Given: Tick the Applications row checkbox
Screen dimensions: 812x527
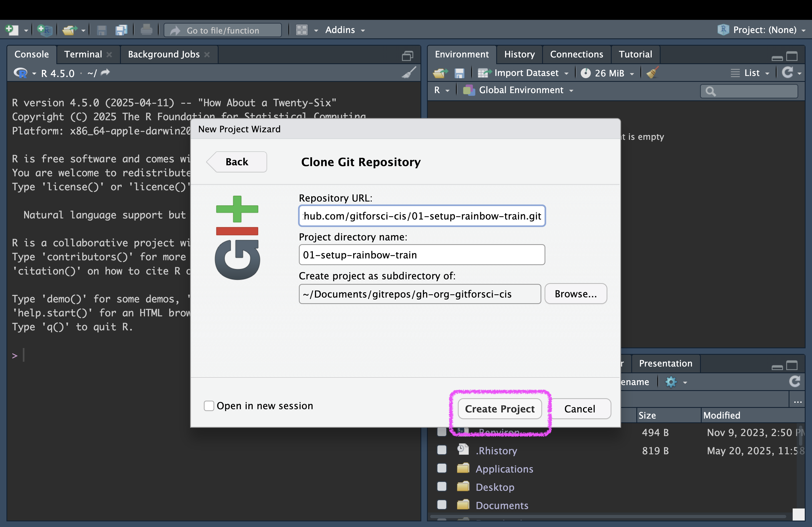Looking at the screenshot, I should (442, 468).
